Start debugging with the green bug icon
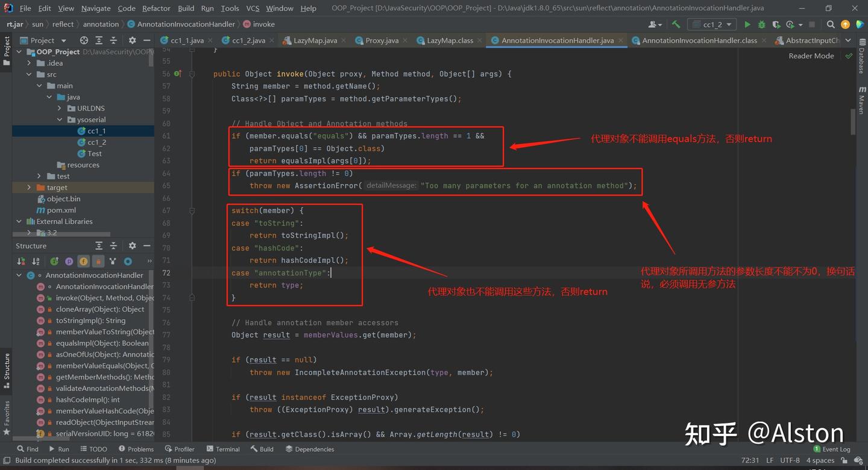868x470 pixels. (x=761, y=25)
